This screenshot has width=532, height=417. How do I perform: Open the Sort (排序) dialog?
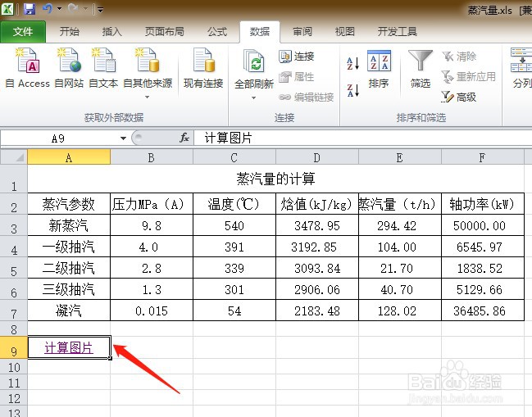[379, 70]
